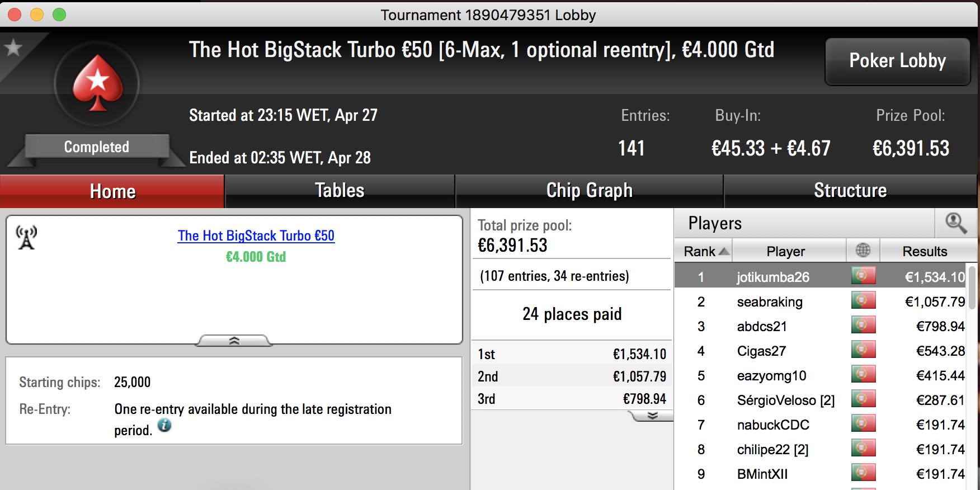This screenshot has height=490, width=980.
Task: Click the globe country column header
Action: [863, 251]
